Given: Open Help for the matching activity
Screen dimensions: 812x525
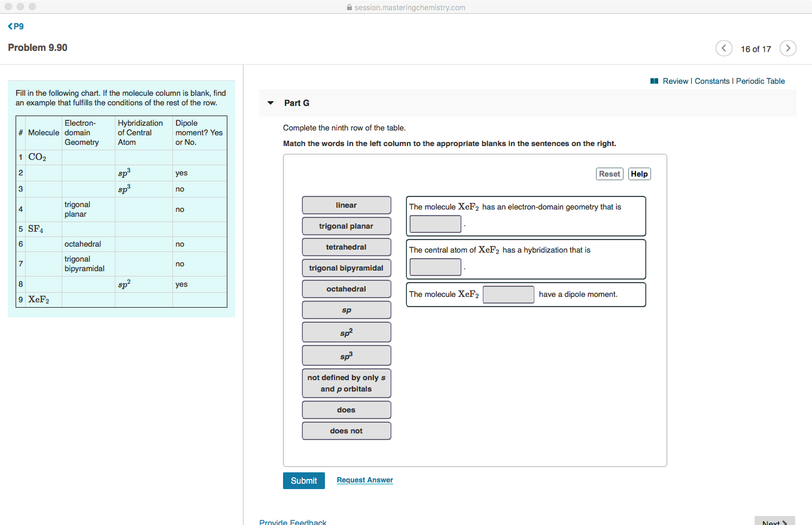Looking at the screenshot, I should tap(639, 174).
